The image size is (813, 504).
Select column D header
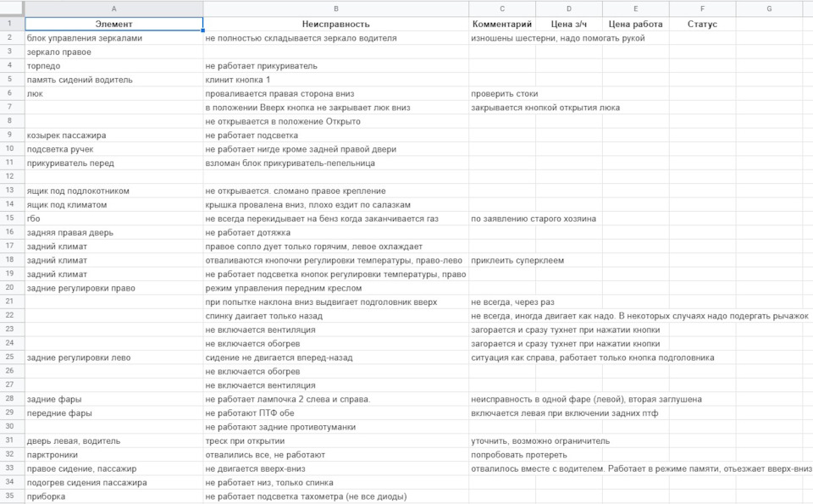point(569,8)
